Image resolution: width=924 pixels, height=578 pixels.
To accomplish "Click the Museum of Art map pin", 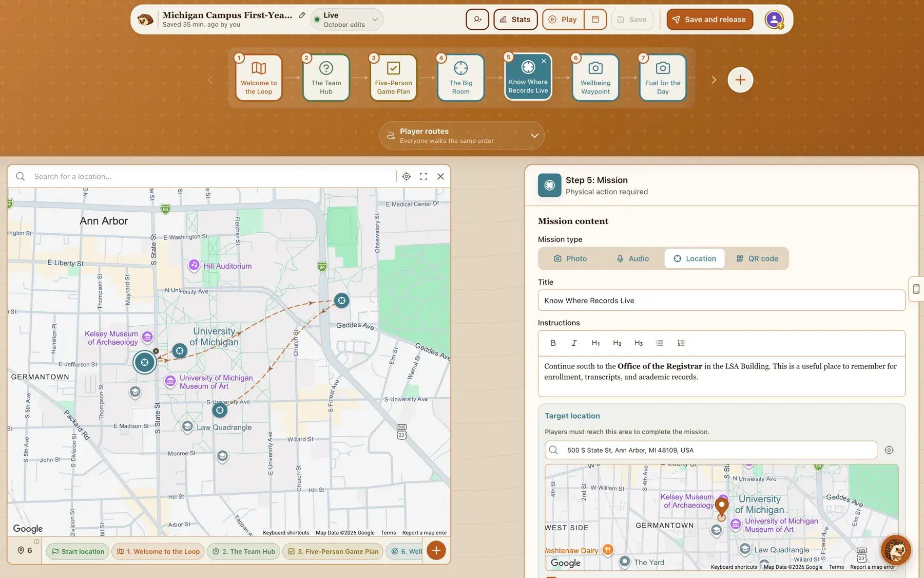I will pyautogui.click(x=170, y=381).
